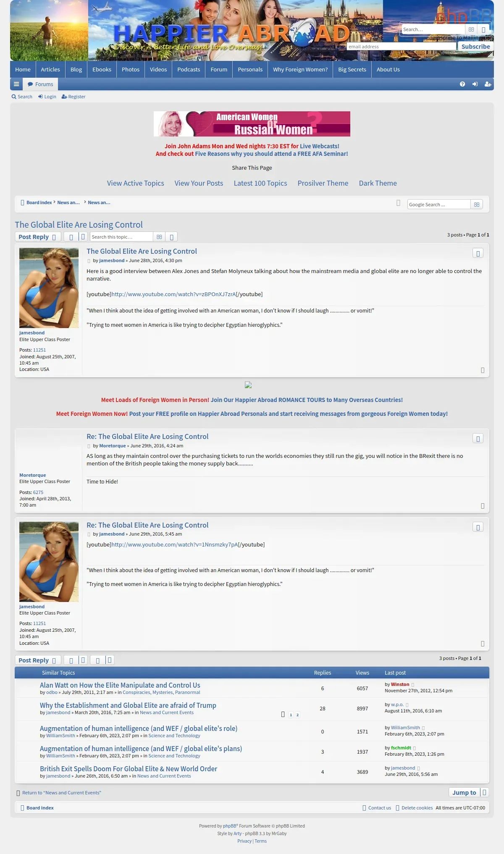504x854 pixels.
Task: Click Delete cookies link
Action: click(417, 808)
